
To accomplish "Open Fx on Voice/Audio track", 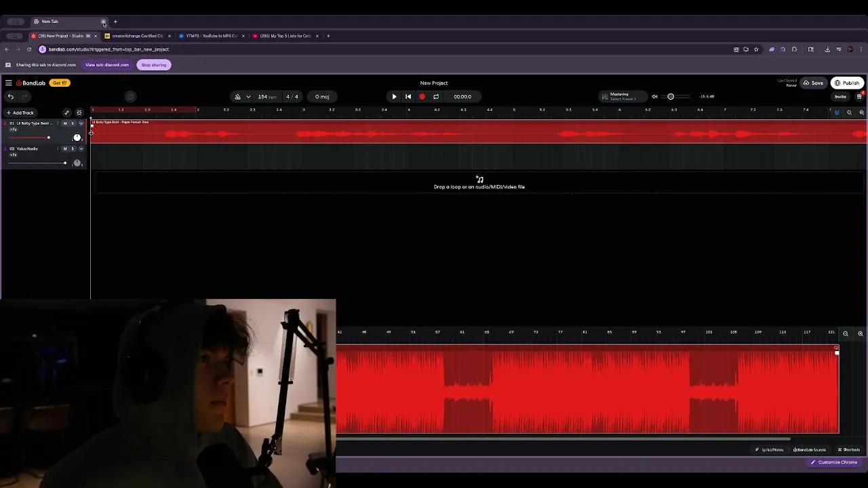I will tap(13, 155).
